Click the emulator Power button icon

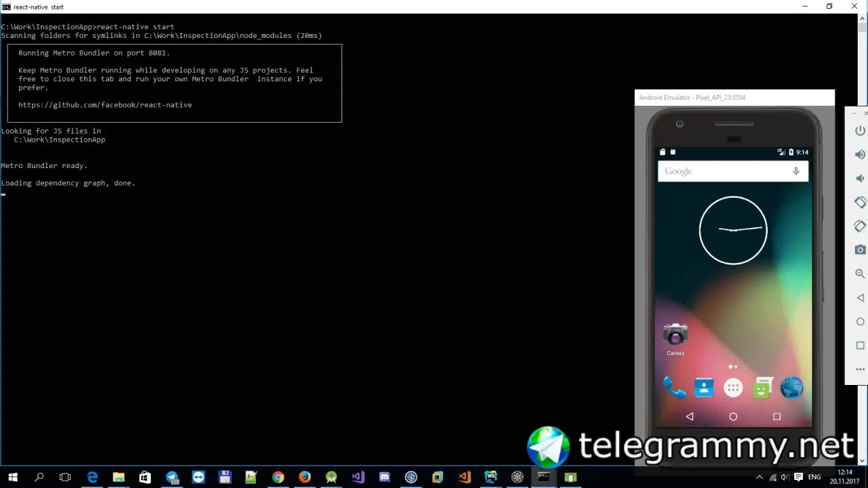[860, 130]
